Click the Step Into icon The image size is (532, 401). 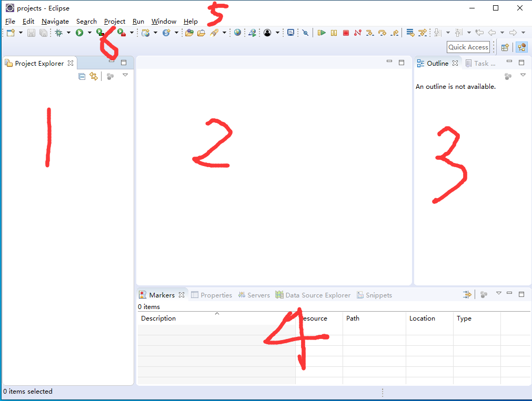pos(370,33)
